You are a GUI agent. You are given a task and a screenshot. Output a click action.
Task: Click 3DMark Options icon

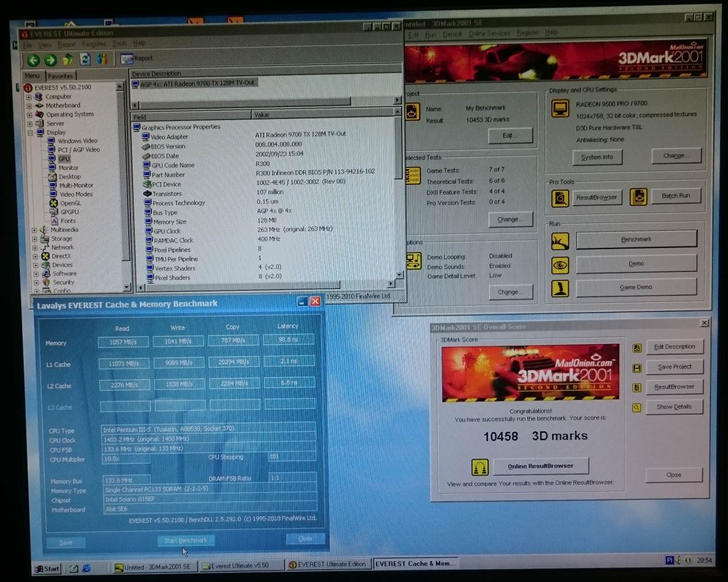coord(413,261)
